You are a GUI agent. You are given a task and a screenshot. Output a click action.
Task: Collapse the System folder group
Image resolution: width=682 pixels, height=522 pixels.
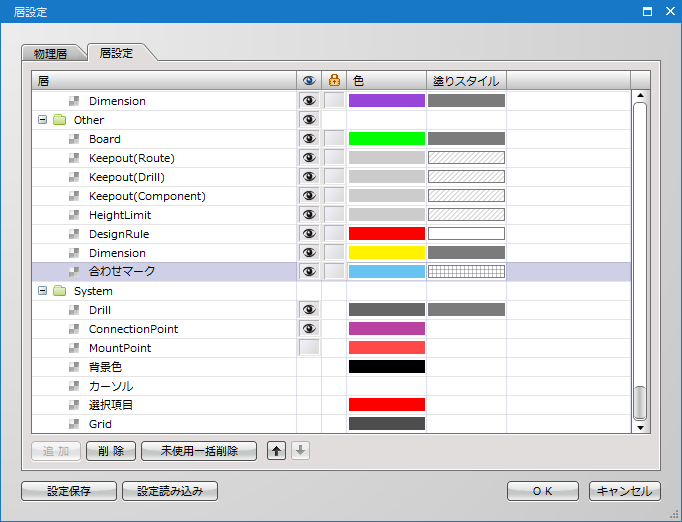point(42,291)
